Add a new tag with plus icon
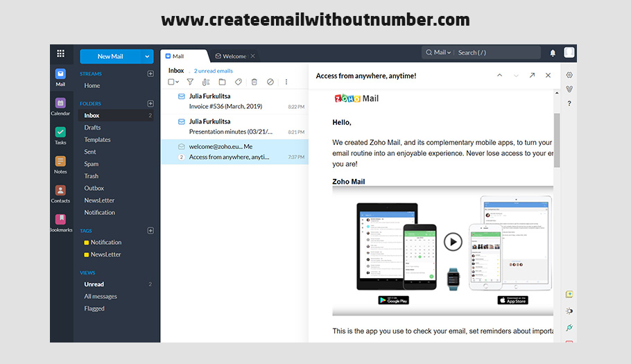The height and width of the screenshot is (364, 631). click(x=150, y=230)
